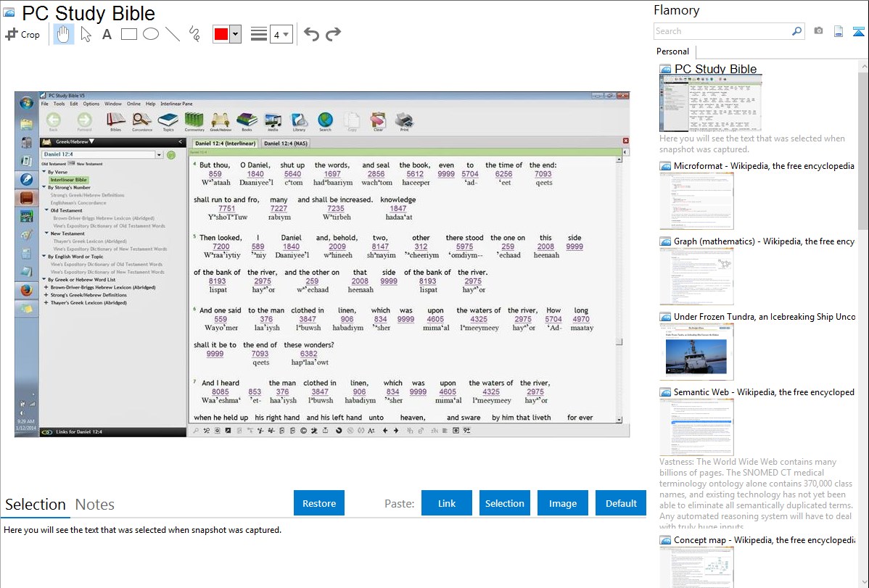This screenshot has height=588, width=869.
Task: Open the Tools menu in PC Study Bible
Action: (59, 104)
